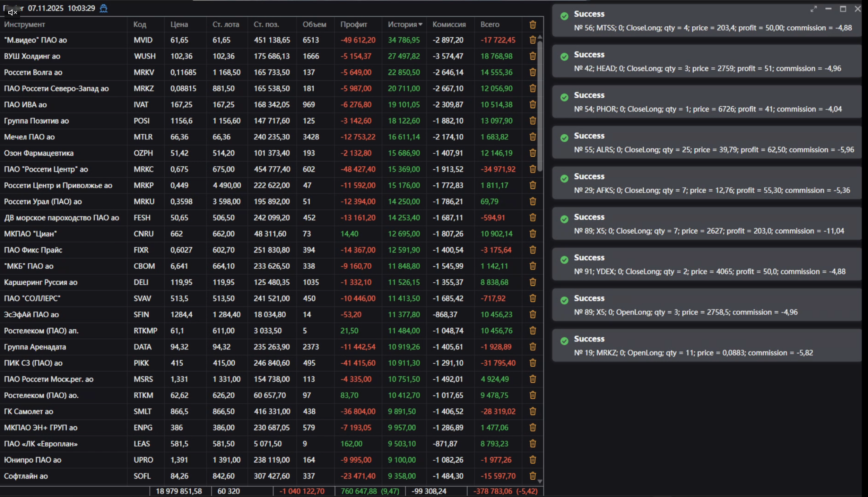The image size is (868, 497).
Task: Select the Группа Позитив ао row
Action: pos(36,121)
